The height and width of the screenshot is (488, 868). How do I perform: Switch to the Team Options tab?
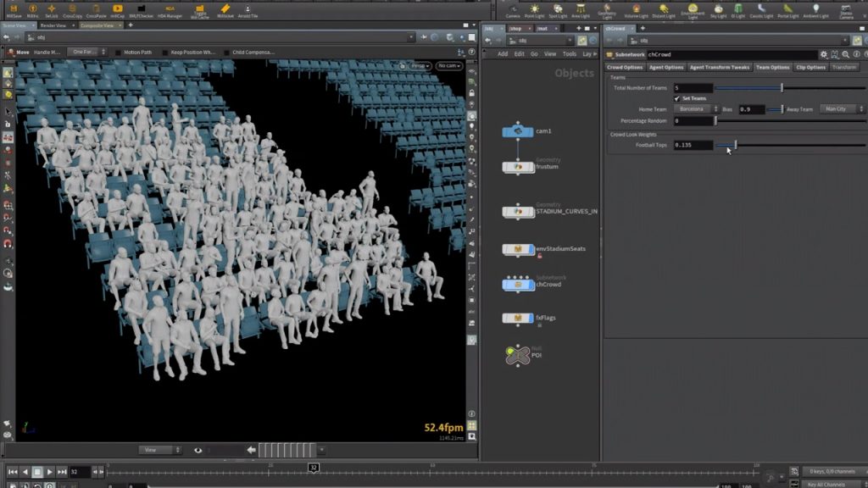771,67
